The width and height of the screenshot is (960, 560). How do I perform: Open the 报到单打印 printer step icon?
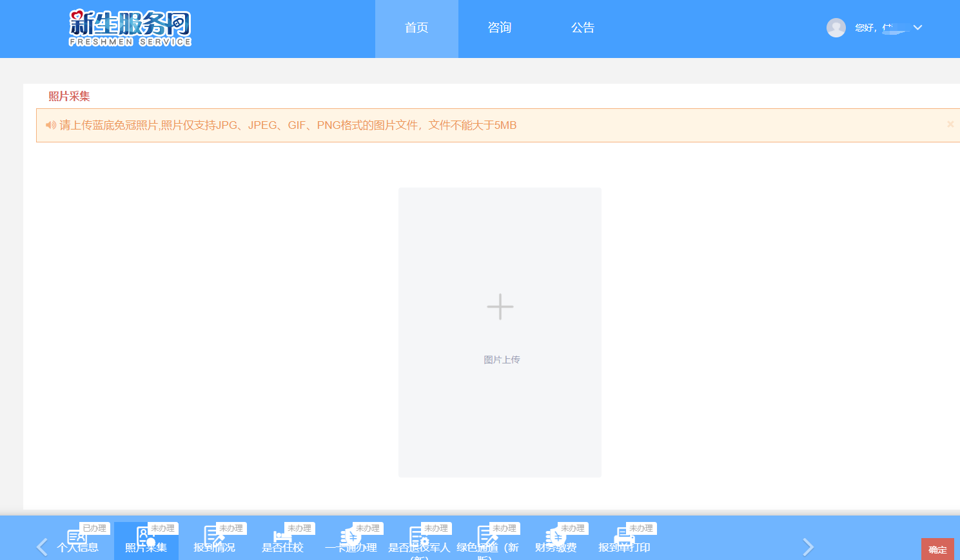pyautogui.click(x=624, y=536)
